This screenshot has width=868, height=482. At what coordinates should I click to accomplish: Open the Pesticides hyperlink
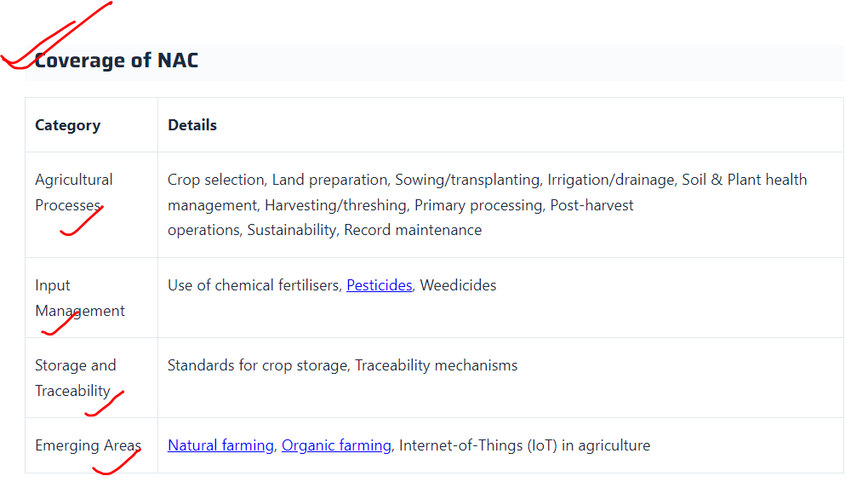tap(380, 285)
